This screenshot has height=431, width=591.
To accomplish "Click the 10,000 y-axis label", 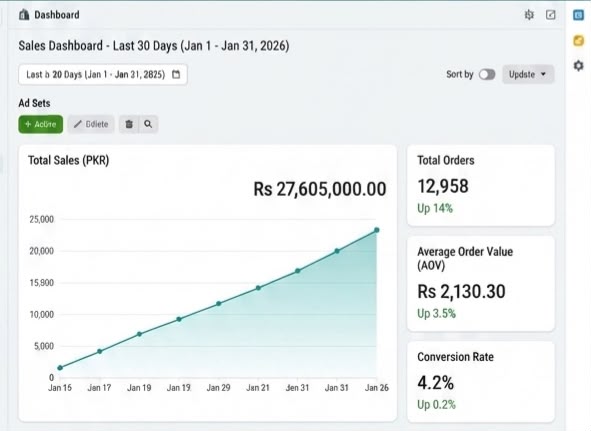I will (41, 314).
